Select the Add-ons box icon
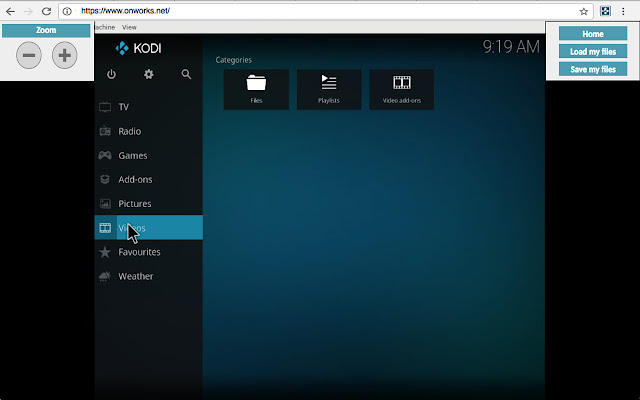 (x=105, y=179)
